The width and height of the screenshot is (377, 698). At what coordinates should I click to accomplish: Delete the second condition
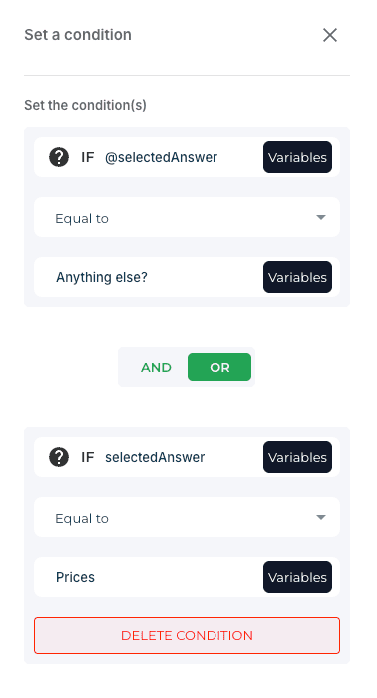(187, 635)
